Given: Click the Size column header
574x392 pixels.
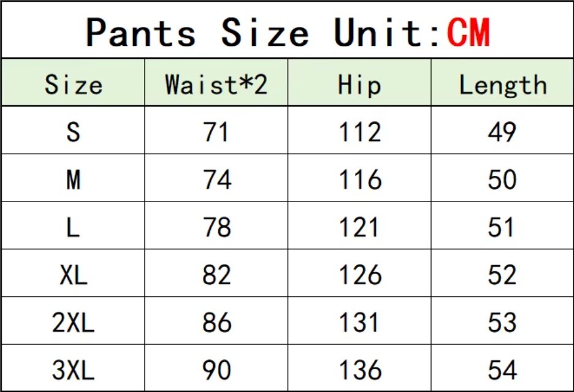Looking at the screenshot, I should tap(73, 85).
